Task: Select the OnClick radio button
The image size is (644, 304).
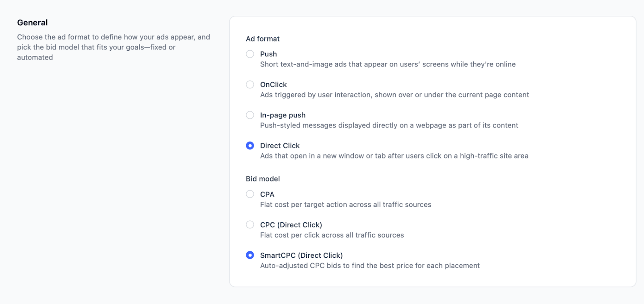Action: click(x=250, y=84)
